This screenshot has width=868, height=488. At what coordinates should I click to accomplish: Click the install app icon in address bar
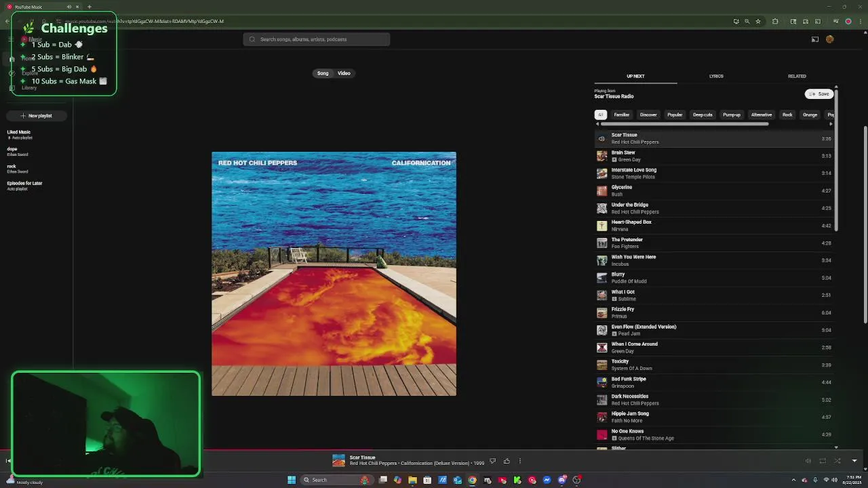coord(736,21)
